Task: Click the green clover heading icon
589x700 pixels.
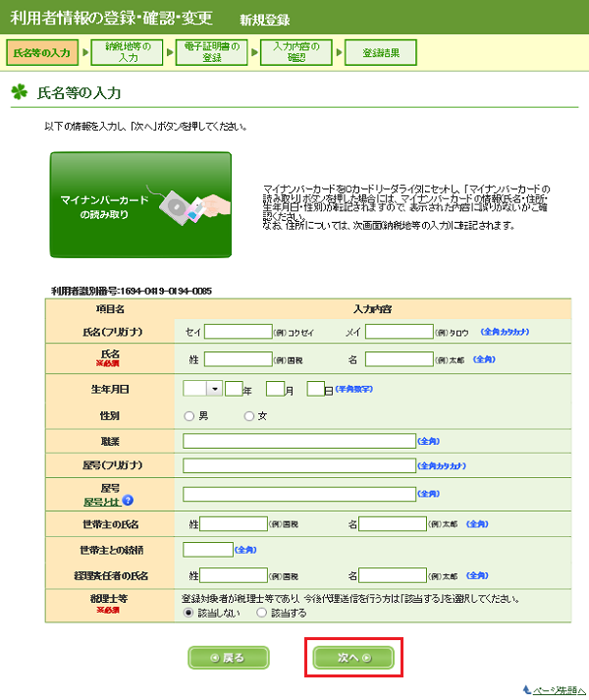Action: pos(20,92)
